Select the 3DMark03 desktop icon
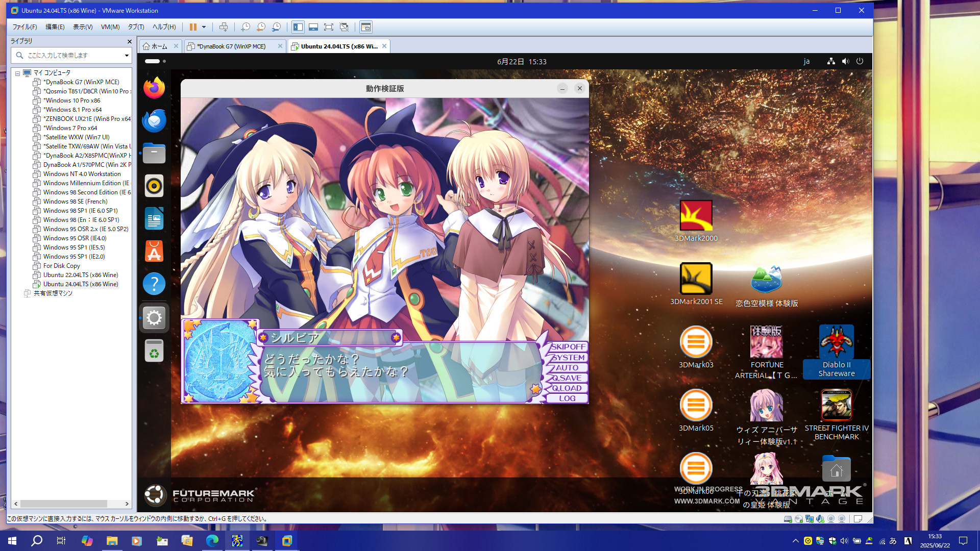Screen dimensions: 980x551 tap(696, 347)
